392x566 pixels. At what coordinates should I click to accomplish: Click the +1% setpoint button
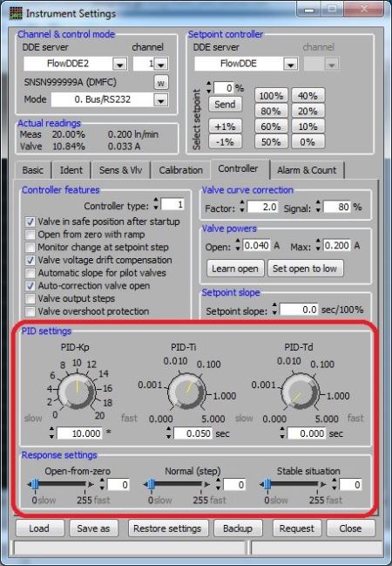coord(225,126)
